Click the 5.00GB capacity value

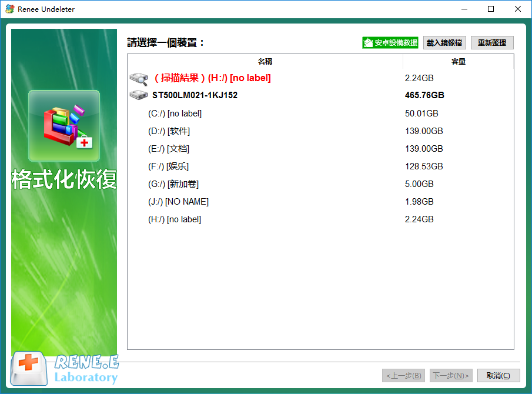tap(419, 184)
